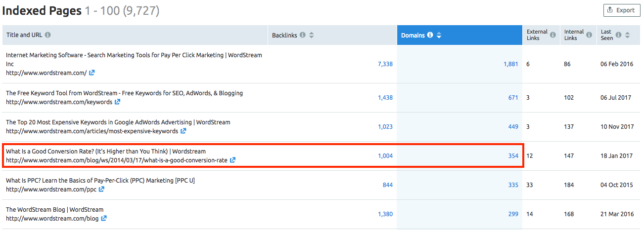Click 354 domains value in highlighted row

[x=513, y=156]
